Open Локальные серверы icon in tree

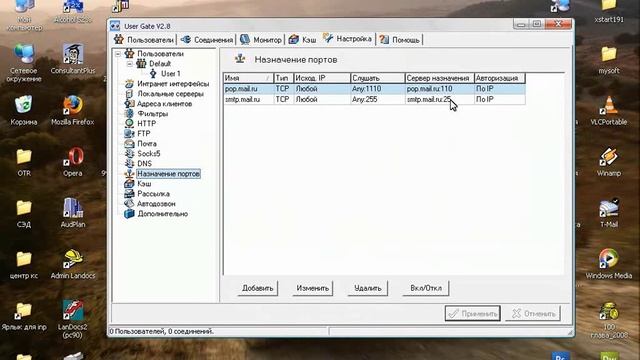129,93
